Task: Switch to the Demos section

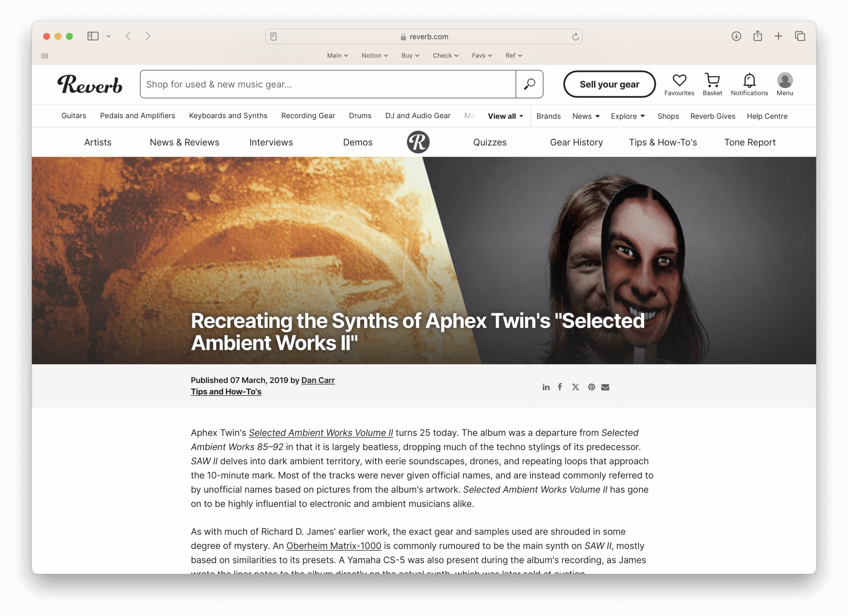Action: [x=358, y=142]
